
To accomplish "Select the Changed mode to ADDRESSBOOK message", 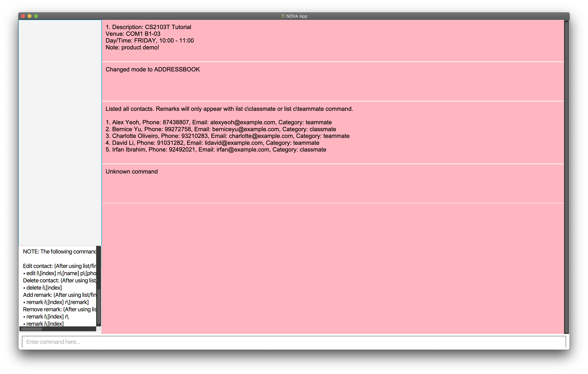I will coord(153,70).
